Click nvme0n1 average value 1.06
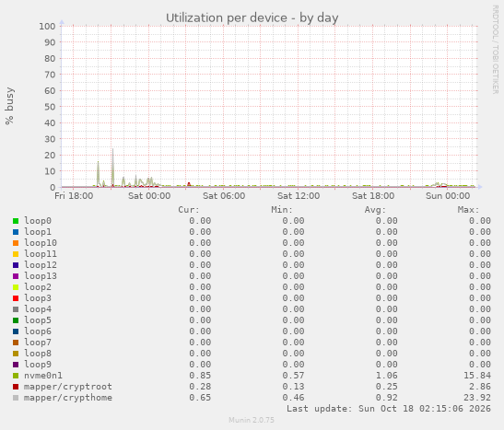504x430 pixels. (x=386, y=376)
